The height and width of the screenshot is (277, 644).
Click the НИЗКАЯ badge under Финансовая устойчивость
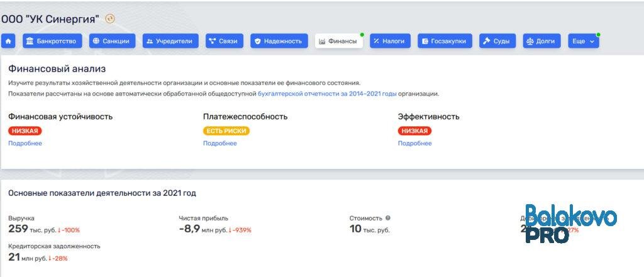[25, 131]
